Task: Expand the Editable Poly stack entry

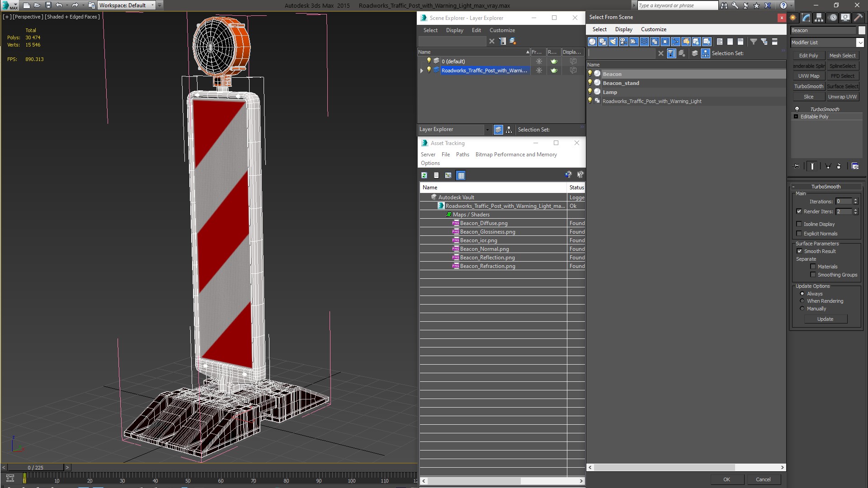Action: 796,117
